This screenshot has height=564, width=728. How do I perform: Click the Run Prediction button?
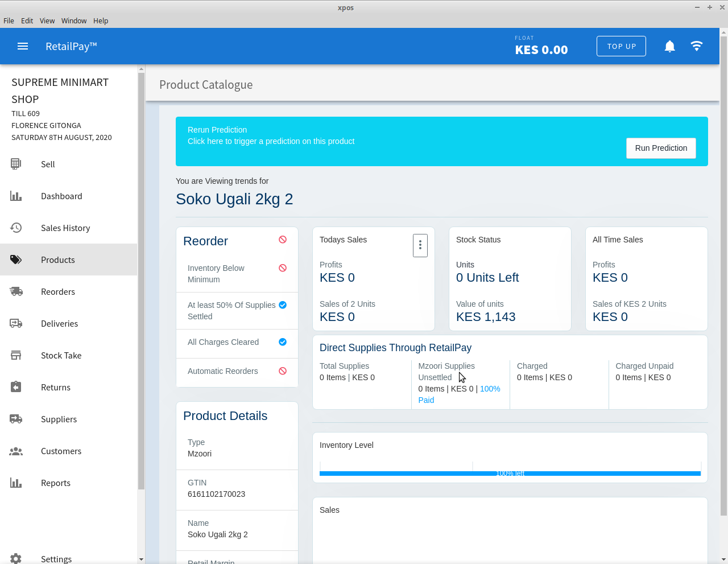coord(661,148)
